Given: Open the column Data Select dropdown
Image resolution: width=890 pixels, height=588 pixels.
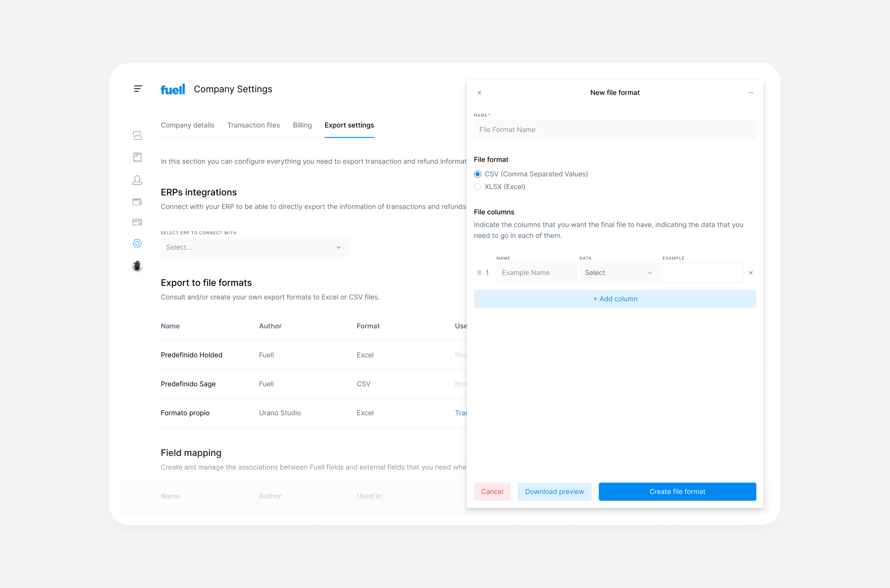Looking at the screenshot, I should coord(619,273).
